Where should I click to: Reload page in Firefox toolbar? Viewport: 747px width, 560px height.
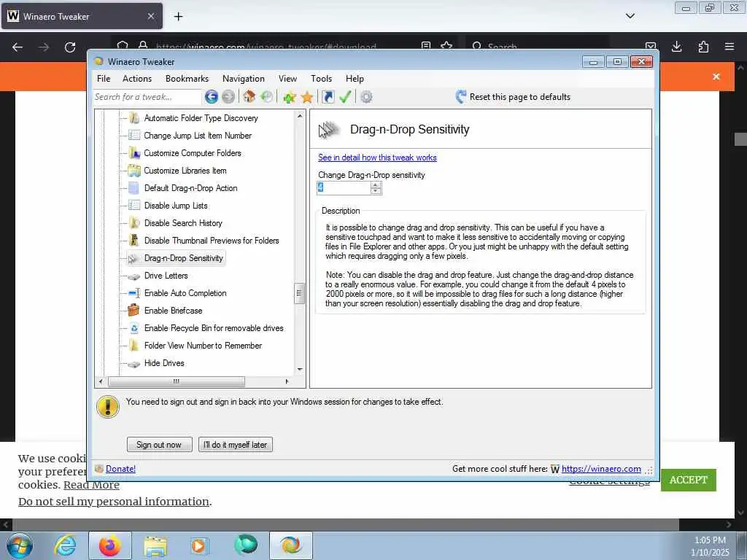(70, 47)
